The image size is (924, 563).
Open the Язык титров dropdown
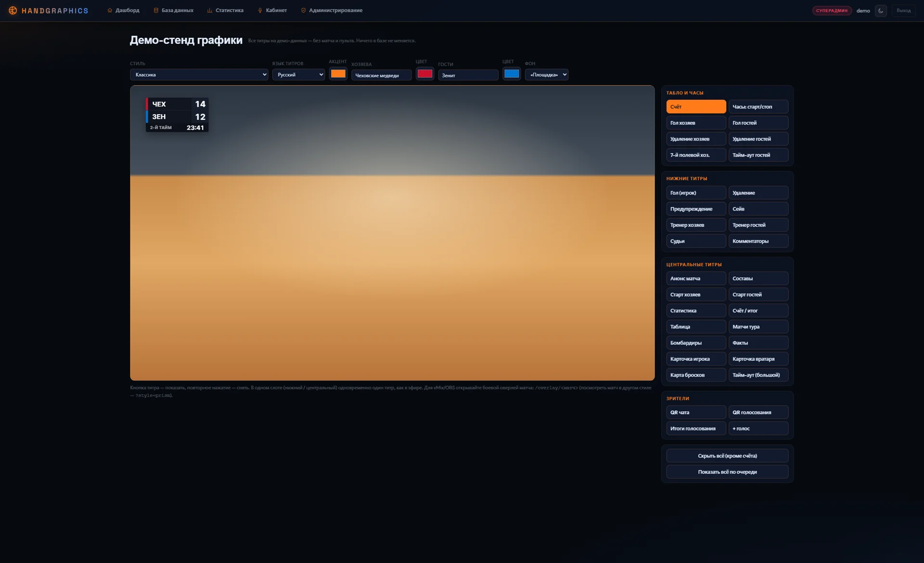click(298, 75)
